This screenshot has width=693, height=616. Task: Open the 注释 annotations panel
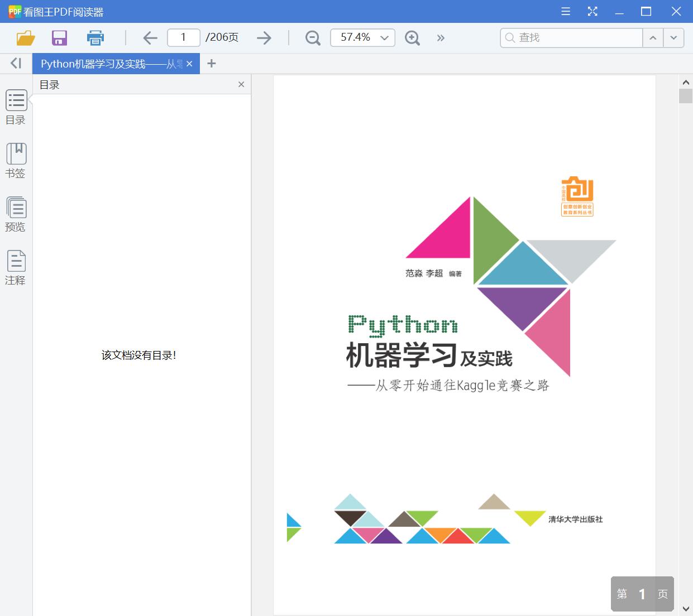pos(16,267)
